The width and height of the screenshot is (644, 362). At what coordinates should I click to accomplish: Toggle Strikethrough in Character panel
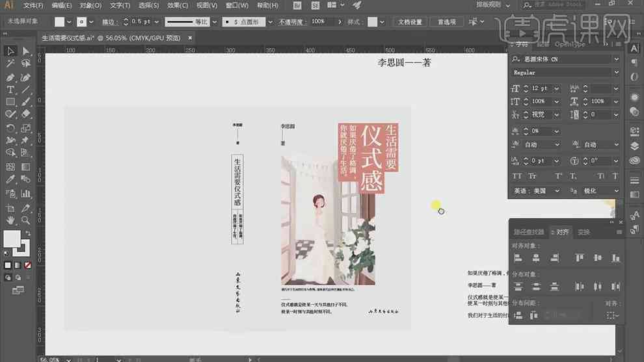click(x=615, y=176)
